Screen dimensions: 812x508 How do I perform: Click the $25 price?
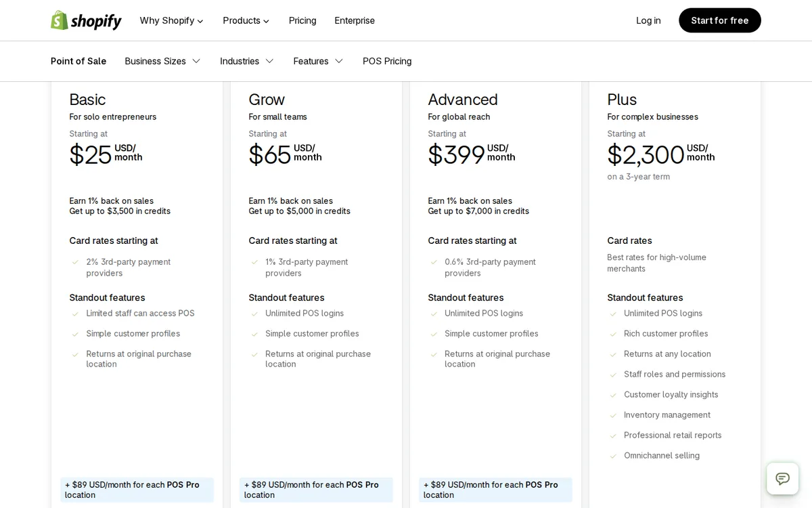pyautogui.click(x=90, y=154)
